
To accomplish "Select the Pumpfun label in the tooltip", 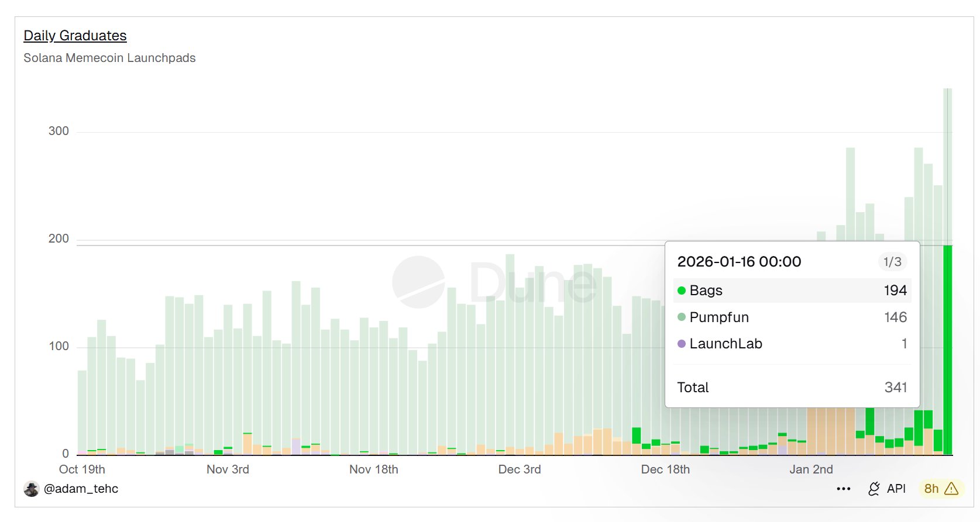I will pos(719,317).
